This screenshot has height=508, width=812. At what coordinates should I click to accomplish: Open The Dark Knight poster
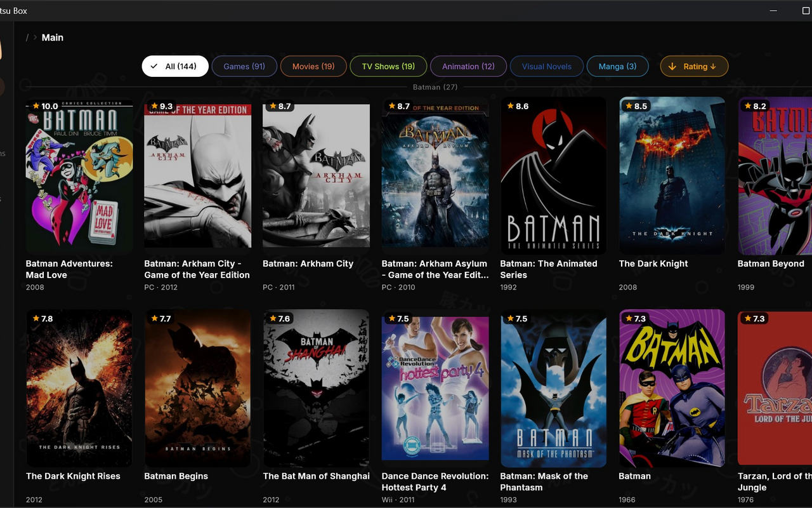pos(672,176)
